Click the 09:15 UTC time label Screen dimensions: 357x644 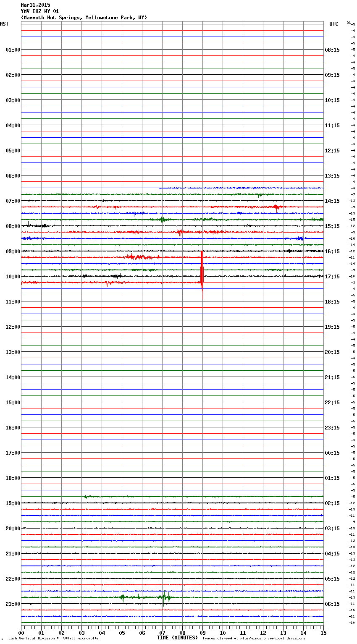click(332, 75)
